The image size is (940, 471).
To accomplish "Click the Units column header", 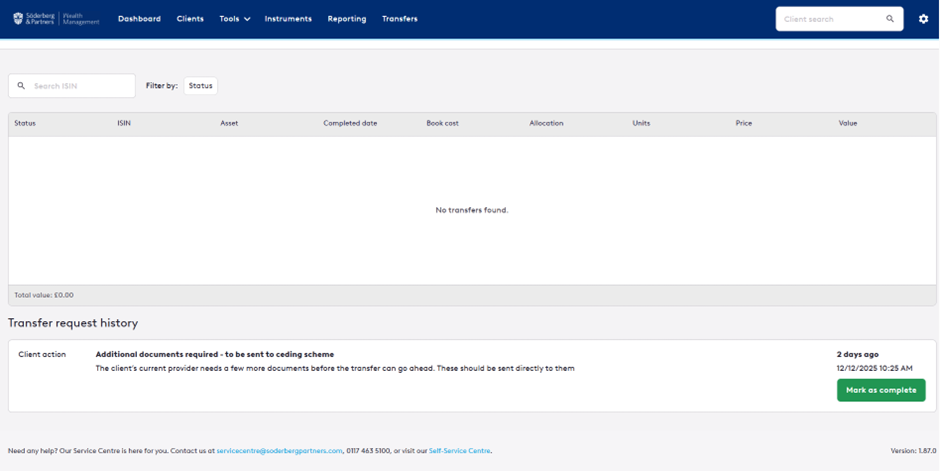I will pyautogui.click(x=641, y=123).
